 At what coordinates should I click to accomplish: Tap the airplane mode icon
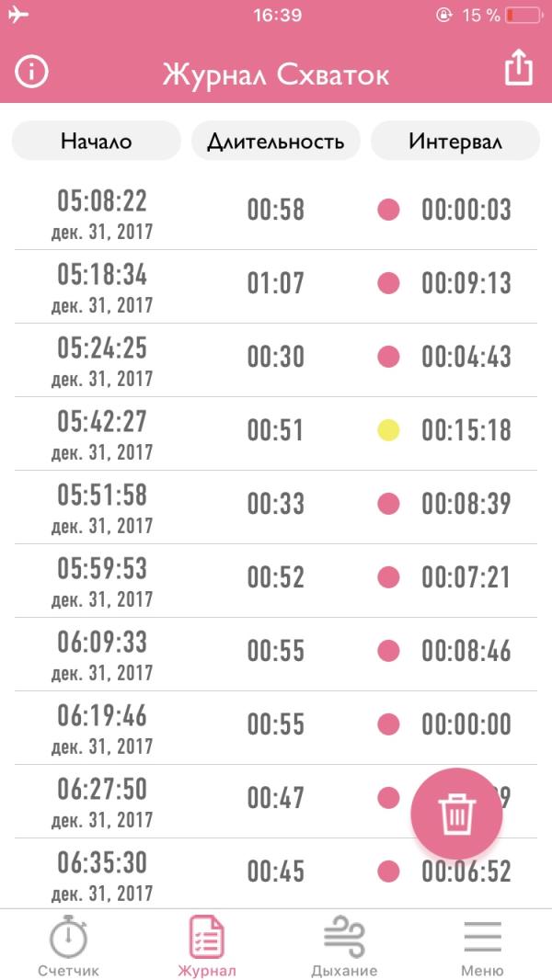[x=17, y=15]
